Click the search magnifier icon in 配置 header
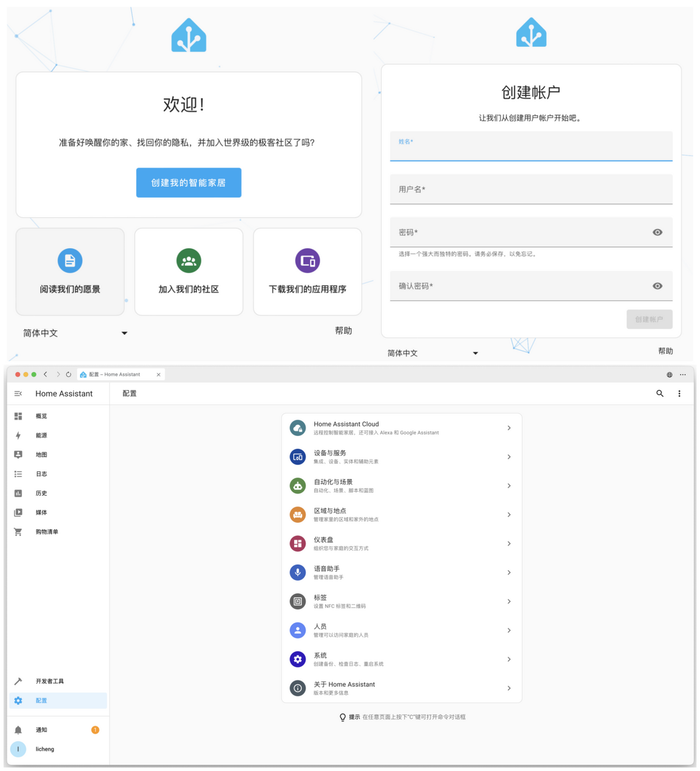The width and height of the screenshot is (700, 771). click(x=660, y=394)
